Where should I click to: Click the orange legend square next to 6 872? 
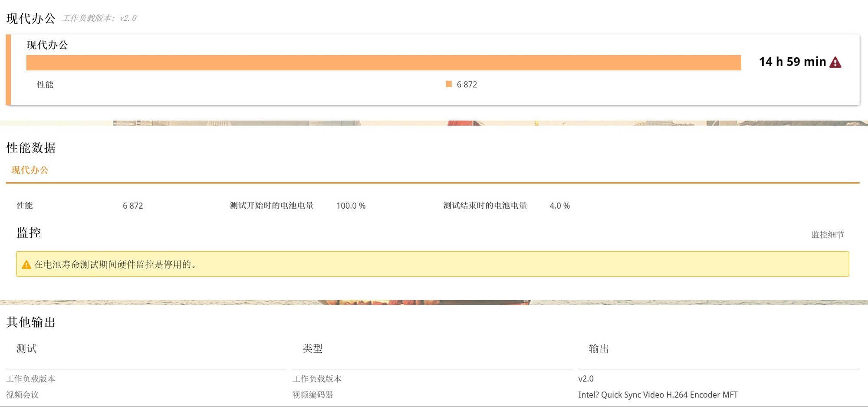(x=449, y=84)
